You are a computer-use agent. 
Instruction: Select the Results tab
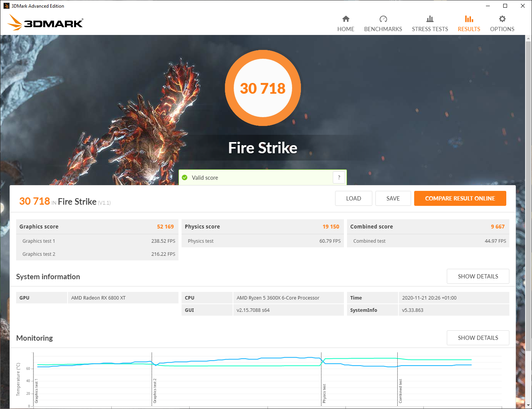[x=469, y=24]
